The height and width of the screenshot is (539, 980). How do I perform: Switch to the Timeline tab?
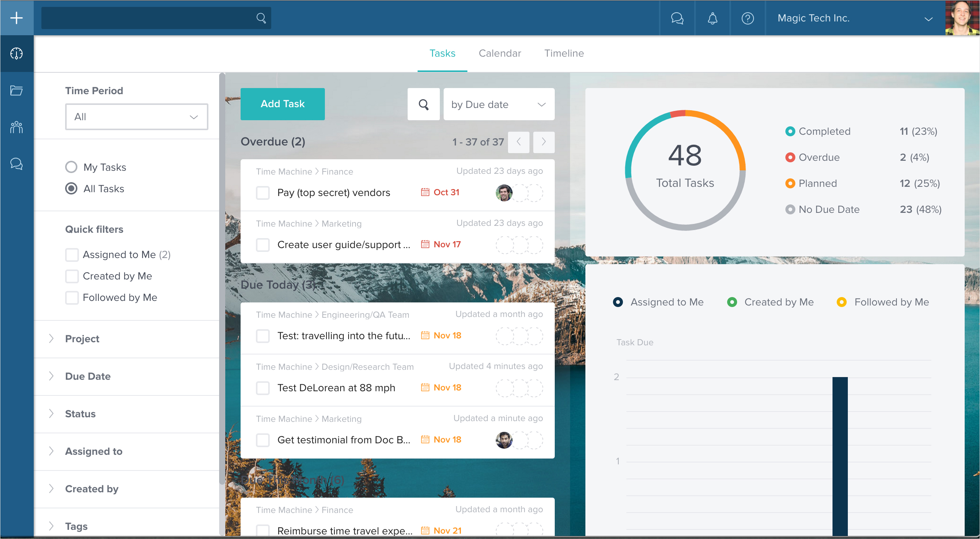click(564, 53)
